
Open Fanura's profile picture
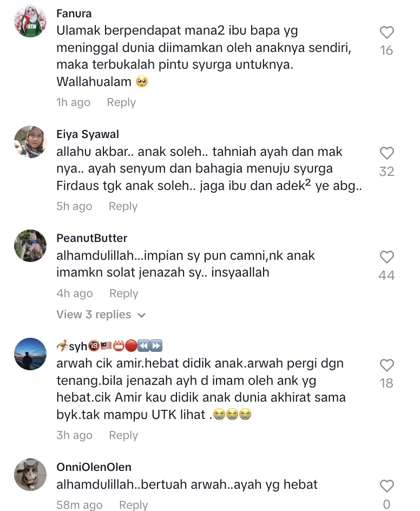[30, 21]
